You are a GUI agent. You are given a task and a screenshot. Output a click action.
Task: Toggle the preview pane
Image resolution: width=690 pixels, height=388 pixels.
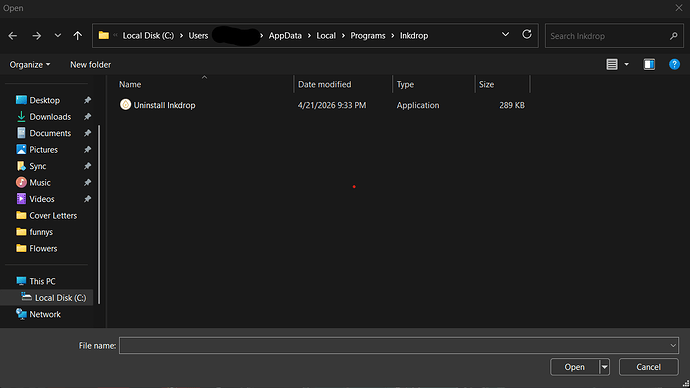click(x=649, y=64)
